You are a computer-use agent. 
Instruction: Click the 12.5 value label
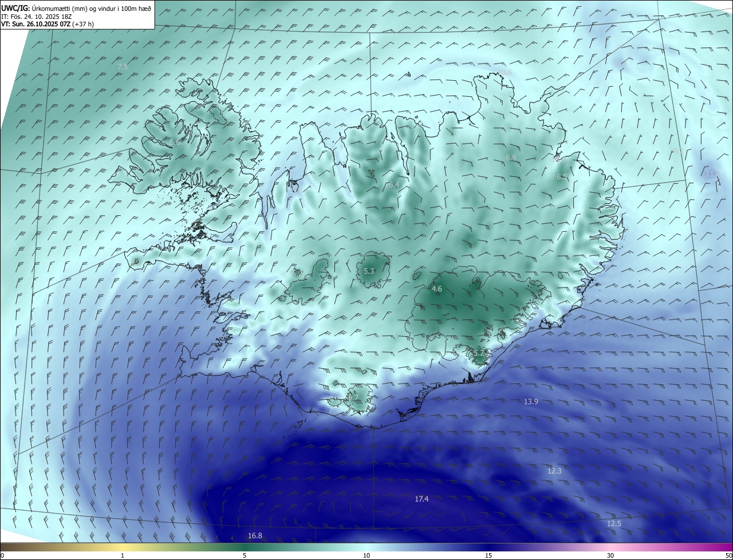(x=614, y=524)
